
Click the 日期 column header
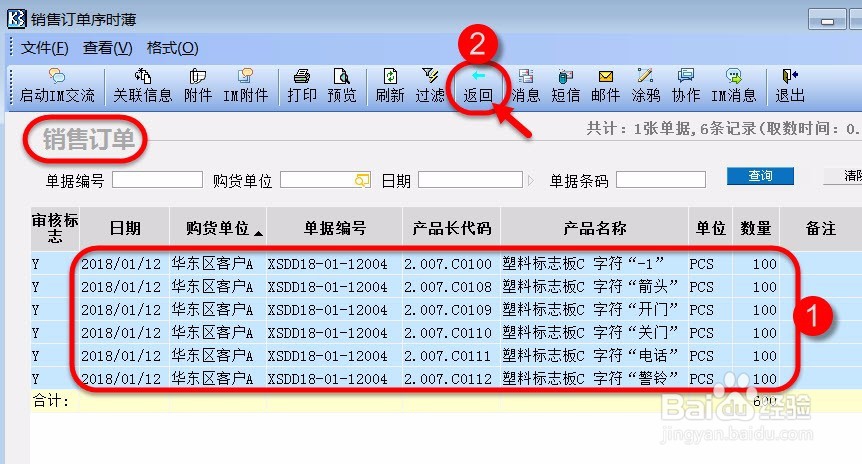click(125, 228)
